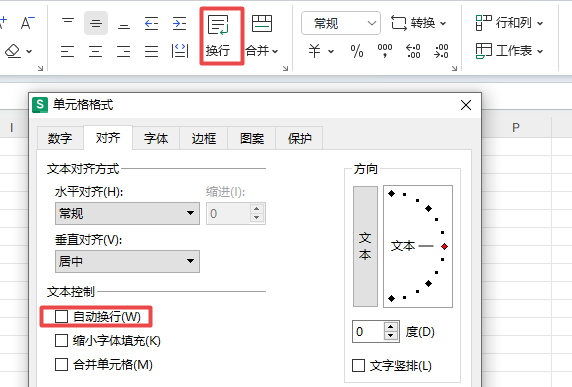
Task: Open 垂直对齐 vertical alignment dropdown
Action: click(x=127, y=261)
